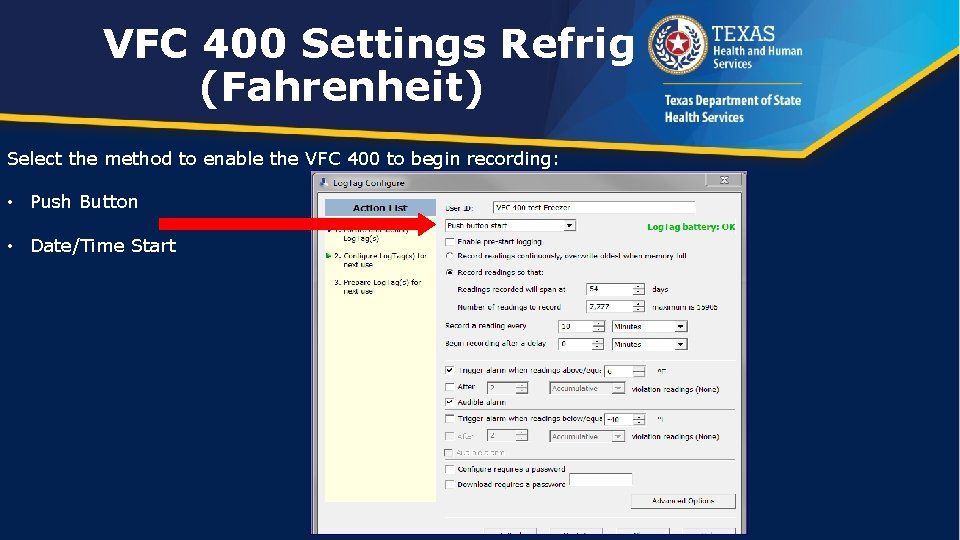Open the recording delay Minutes dropdown

(x=680, y=344)
